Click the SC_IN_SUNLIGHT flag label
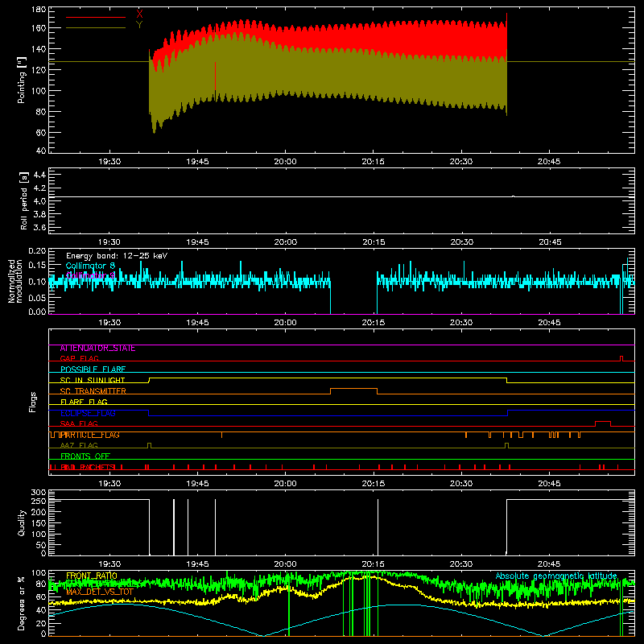 point(93,380)
